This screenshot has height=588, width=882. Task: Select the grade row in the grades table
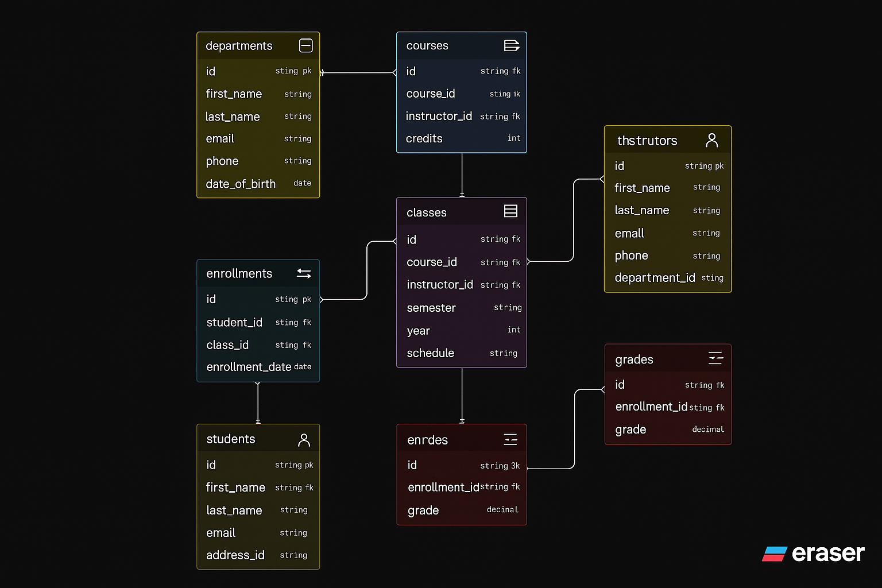pyautogui.click(x=630, y=429)
